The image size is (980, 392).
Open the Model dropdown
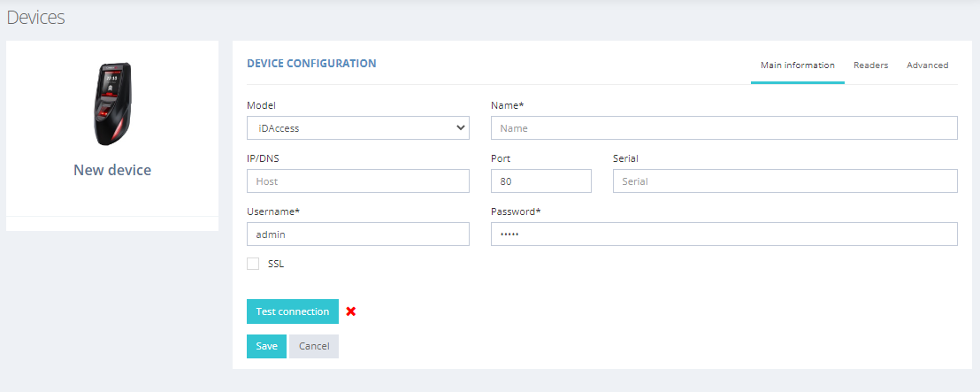[358, 128]
